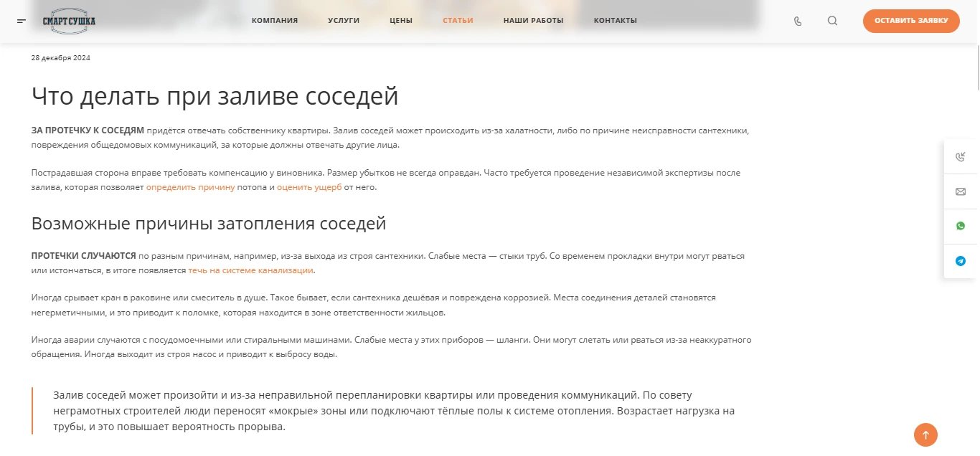Click heading Что делать при заливе соседей
This screenshot has width=980, height=456.
tap(215, 96)
